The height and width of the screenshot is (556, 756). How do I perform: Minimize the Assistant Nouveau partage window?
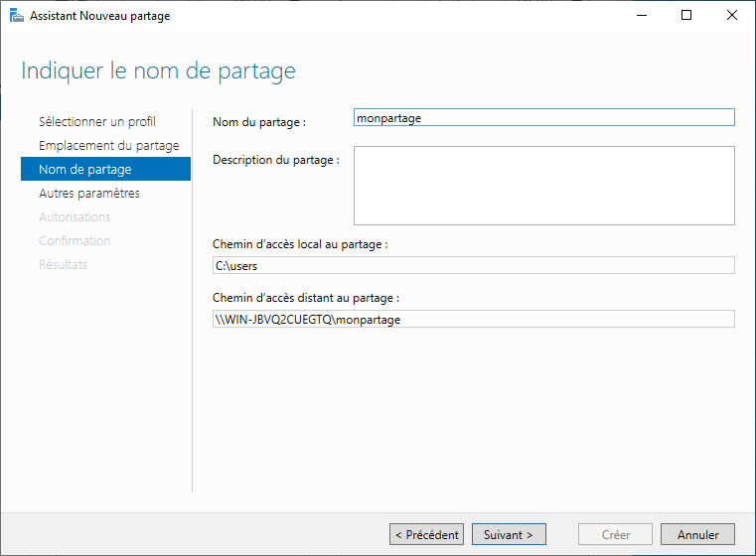pos(641,16)
